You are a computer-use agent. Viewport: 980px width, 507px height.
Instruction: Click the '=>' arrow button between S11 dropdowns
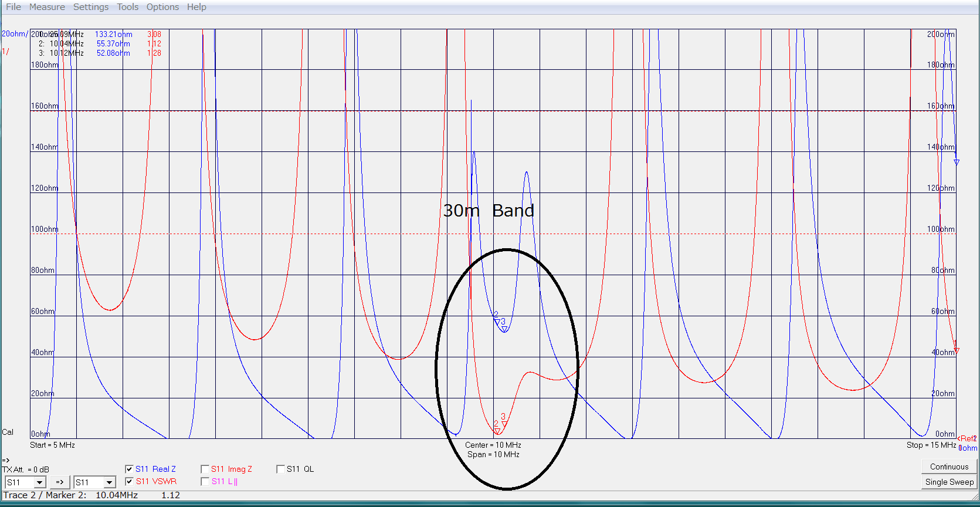click(x=59, y=482)
